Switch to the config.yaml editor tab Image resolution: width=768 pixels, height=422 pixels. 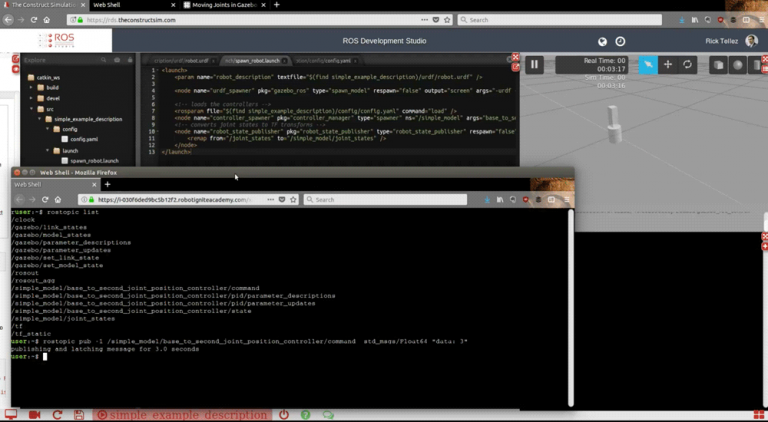point(323,61)
